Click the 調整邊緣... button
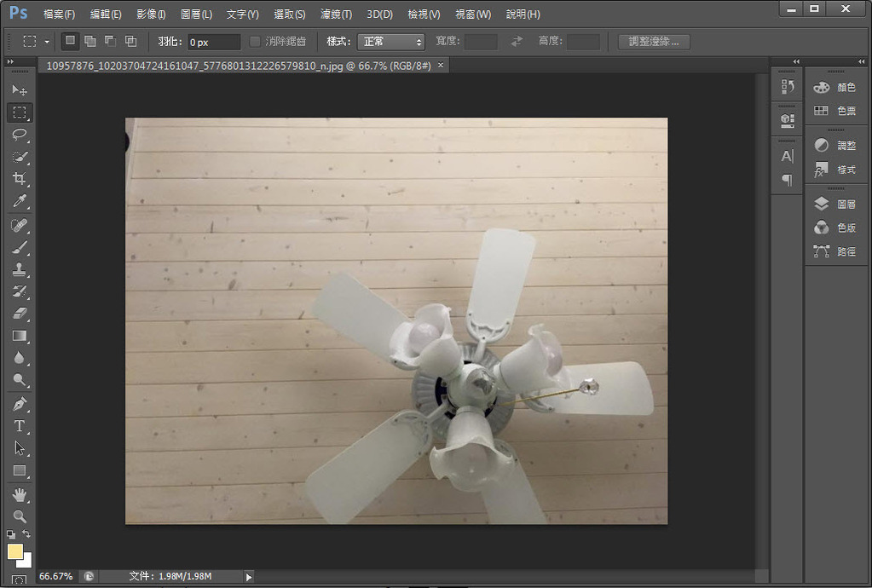This screenshot has height=588, width=872. pos(654,42)
